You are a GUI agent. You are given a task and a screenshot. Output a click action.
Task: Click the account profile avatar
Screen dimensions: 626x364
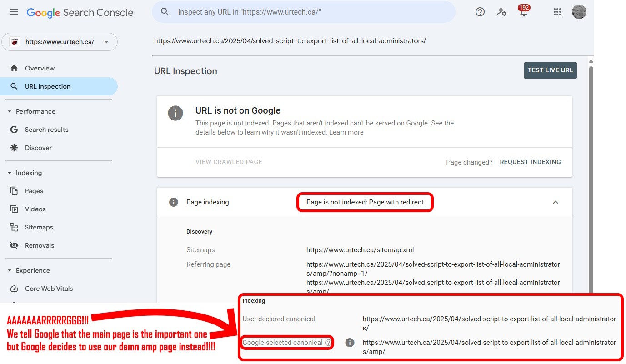click(x=579, y=12)
